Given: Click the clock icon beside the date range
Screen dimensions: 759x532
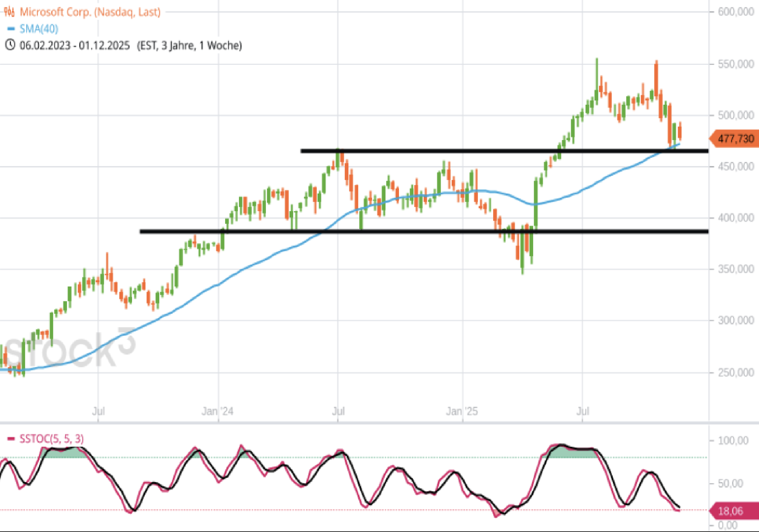Looking at the screenshot, I should click(10, 45).
